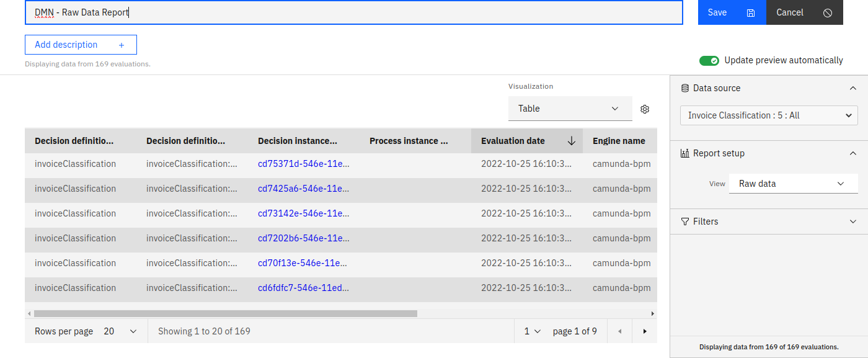Open the table configuration gear icon
The height and width of the screenshot is (358, 868).
pyautogui.click(x=644, y=109)
